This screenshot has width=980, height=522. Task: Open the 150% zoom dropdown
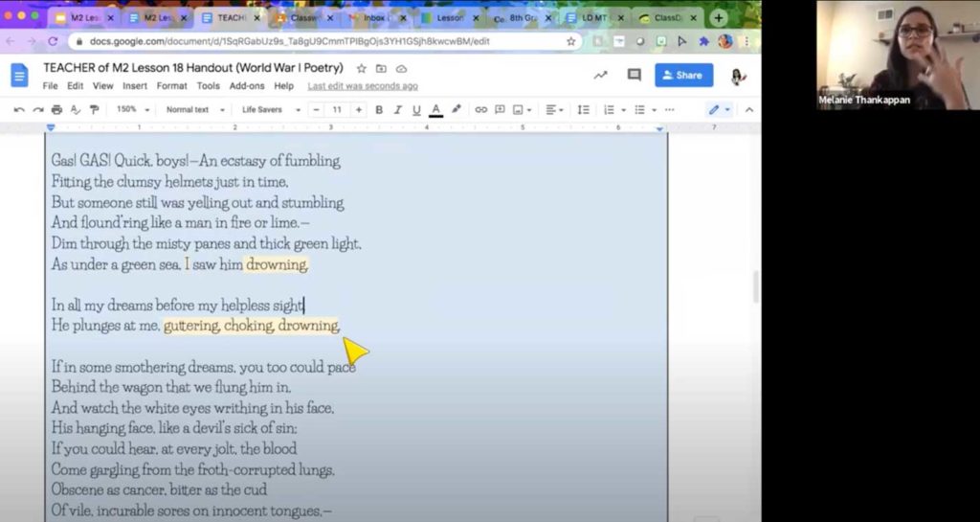[133, 109]
